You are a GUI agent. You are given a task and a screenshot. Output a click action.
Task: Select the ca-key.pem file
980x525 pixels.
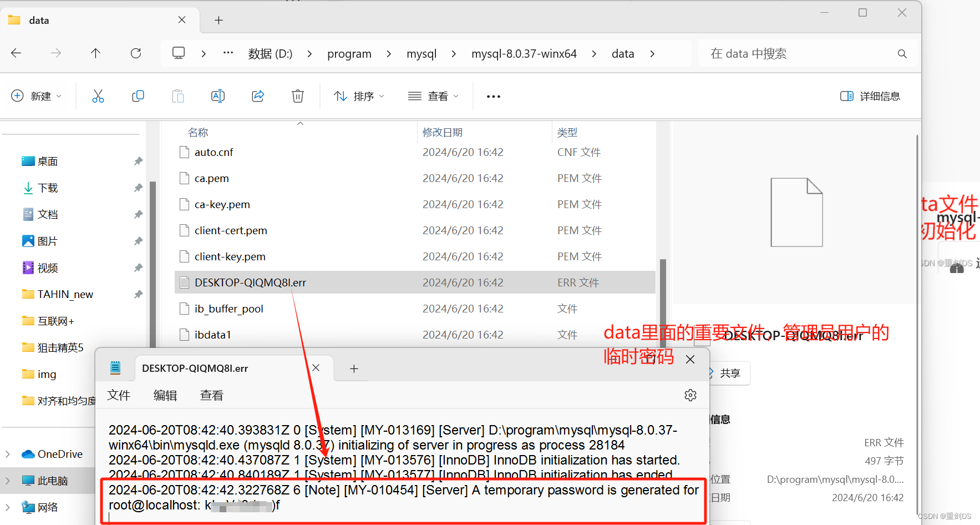pyautogui.click(x=415, y=204)
